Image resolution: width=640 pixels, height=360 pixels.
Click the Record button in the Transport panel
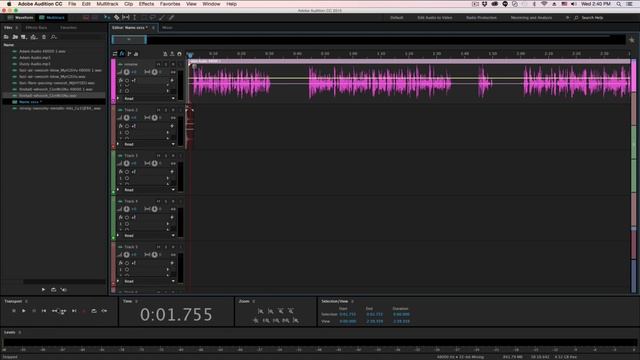(84, 311)
